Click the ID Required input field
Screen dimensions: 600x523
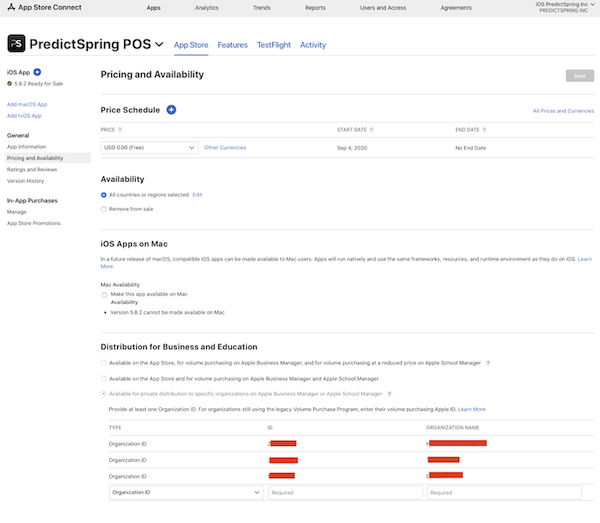pyautogui.click(x=345, y=493)
